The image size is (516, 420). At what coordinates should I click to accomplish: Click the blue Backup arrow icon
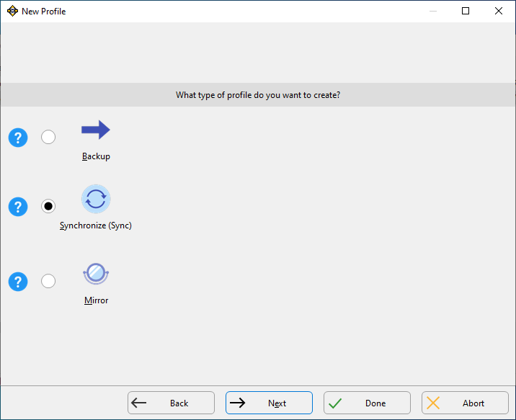[96, 130]
